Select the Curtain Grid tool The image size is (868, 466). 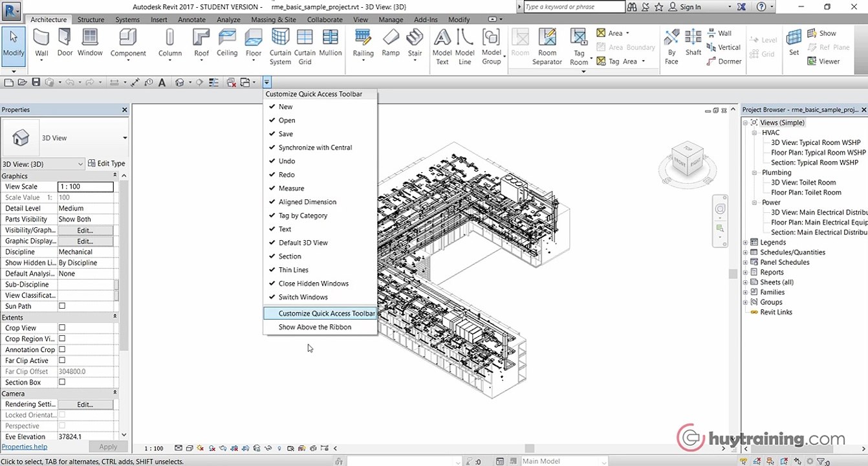click(305, 47)
